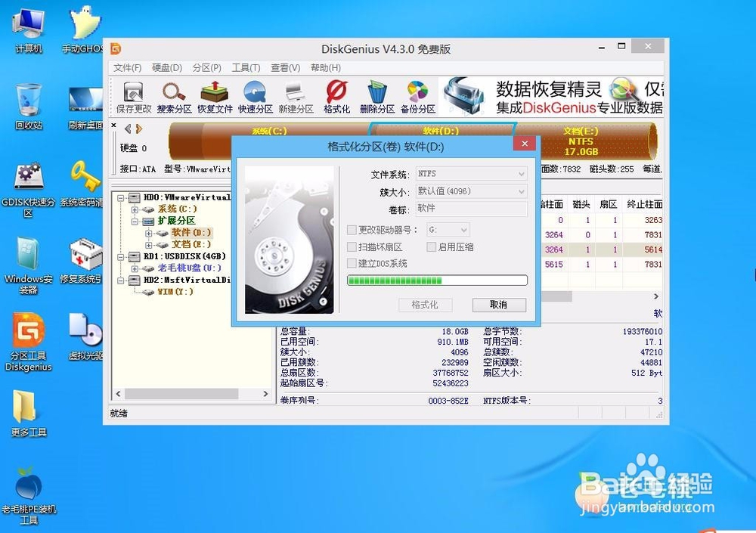The image size is (756, 533).
Task: Click the data recovery banner advertisement
Action: click(553, 97)
